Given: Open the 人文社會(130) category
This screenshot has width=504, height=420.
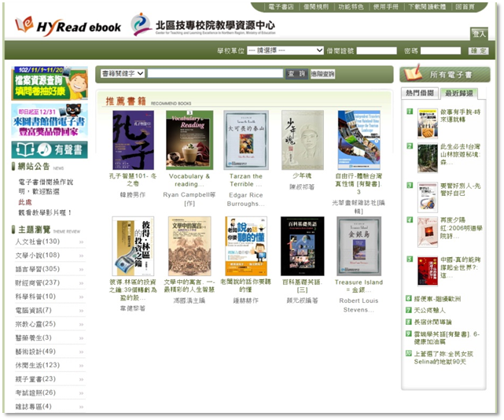Looking at the screenshot, I should point(37,241).
